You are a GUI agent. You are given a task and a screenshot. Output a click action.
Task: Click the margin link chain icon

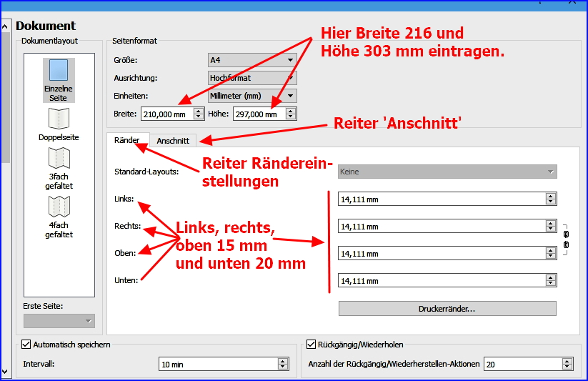pos(566,239)
